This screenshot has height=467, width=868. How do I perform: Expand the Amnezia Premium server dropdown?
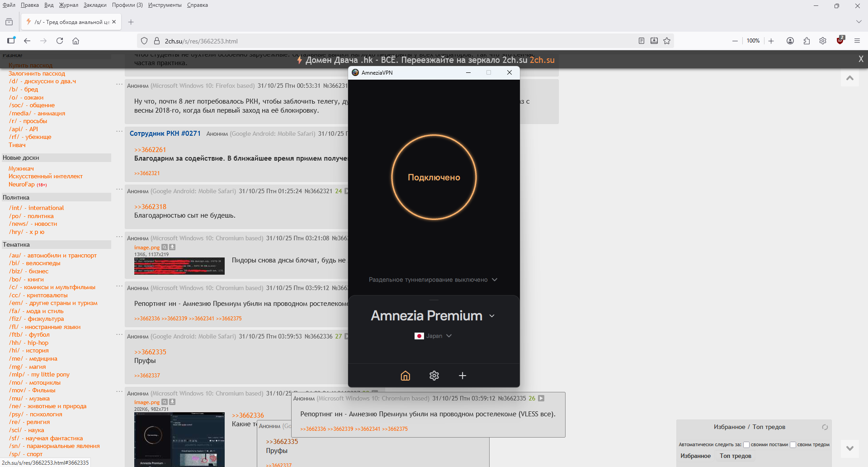click(x=433, y=316)
